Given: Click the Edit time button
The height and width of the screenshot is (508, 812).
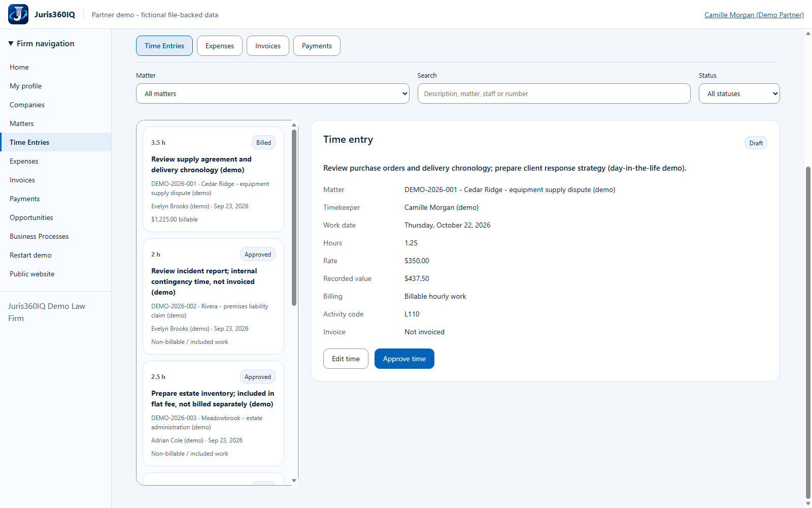Looking at the screenshot, I should click(x=346, y=359).
